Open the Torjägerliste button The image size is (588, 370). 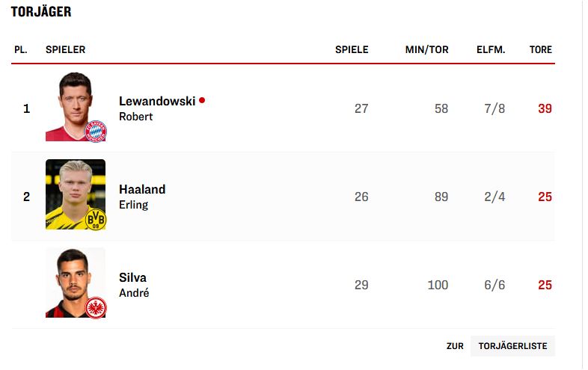[x=513, y=346]
